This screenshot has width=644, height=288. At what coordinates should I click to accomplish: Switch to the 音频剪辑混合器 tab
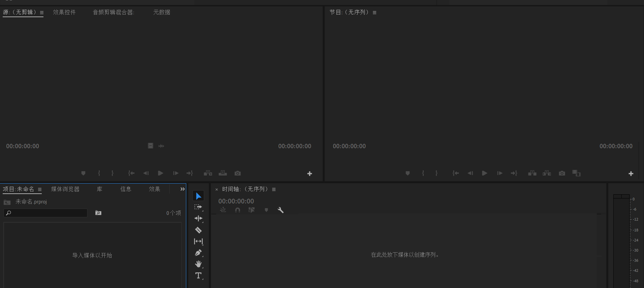(x=114, y=12)
